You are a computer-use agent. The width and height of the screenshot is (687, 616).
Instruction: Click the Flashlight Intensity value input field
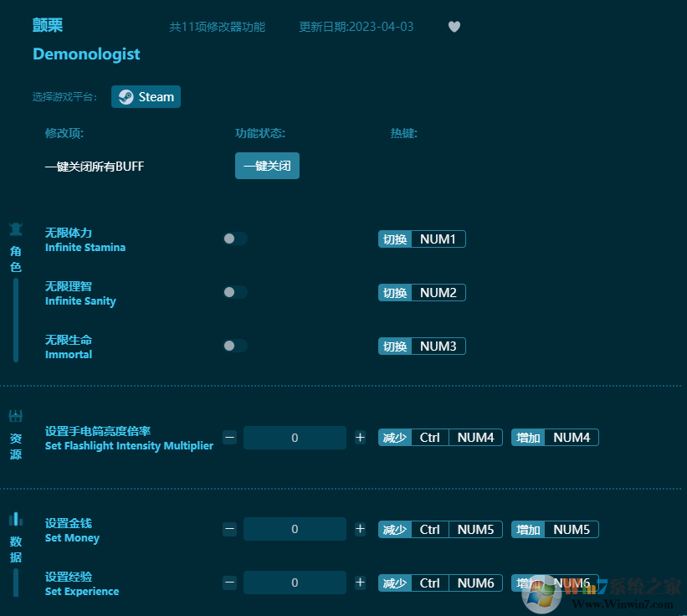click(x=295, y=436)
